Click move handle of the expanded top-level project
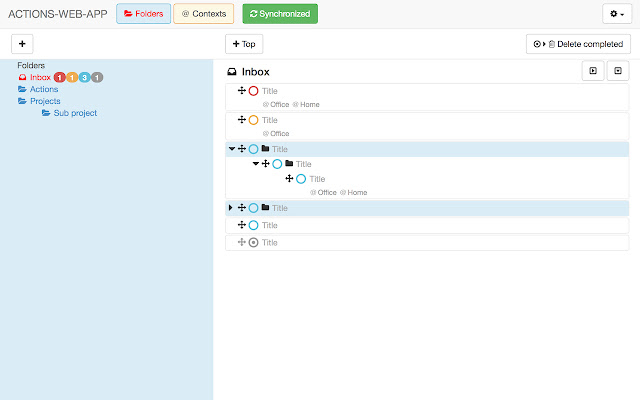640x400 pixels. pyautogui.click(x=242, y=149)
